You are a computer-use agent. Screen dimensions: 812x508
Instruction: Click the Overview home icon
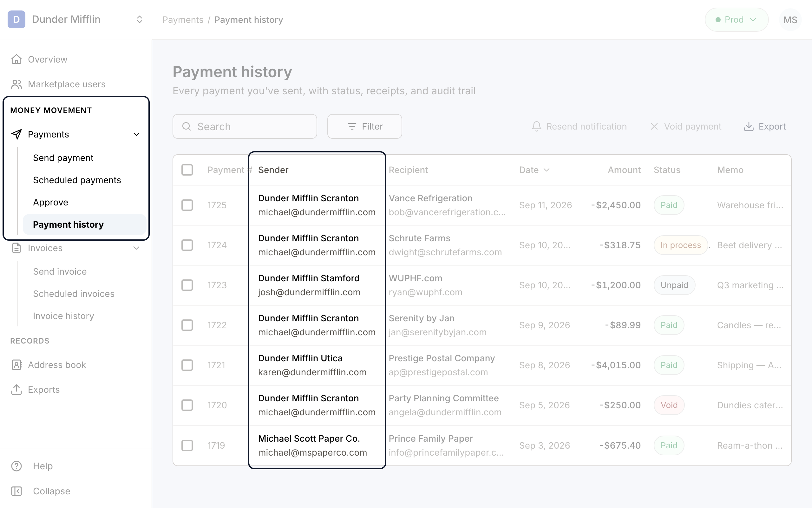click(16, 59)
